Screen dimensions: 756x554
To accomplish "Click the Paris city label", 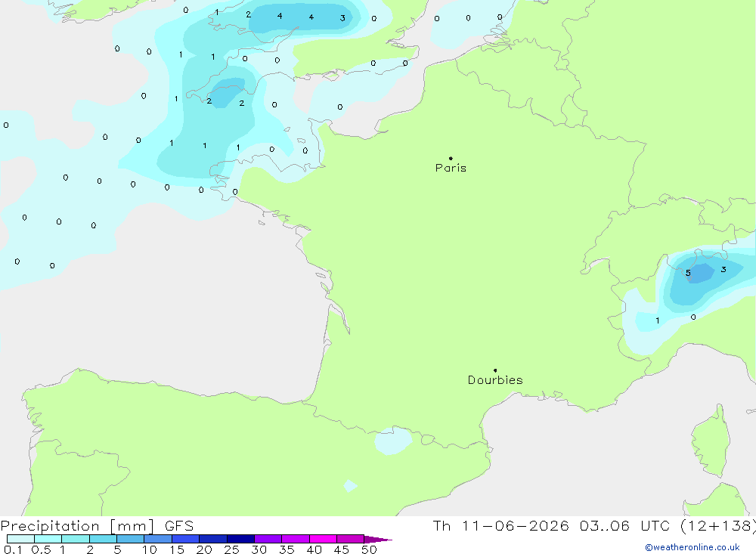I will (451, 168).
